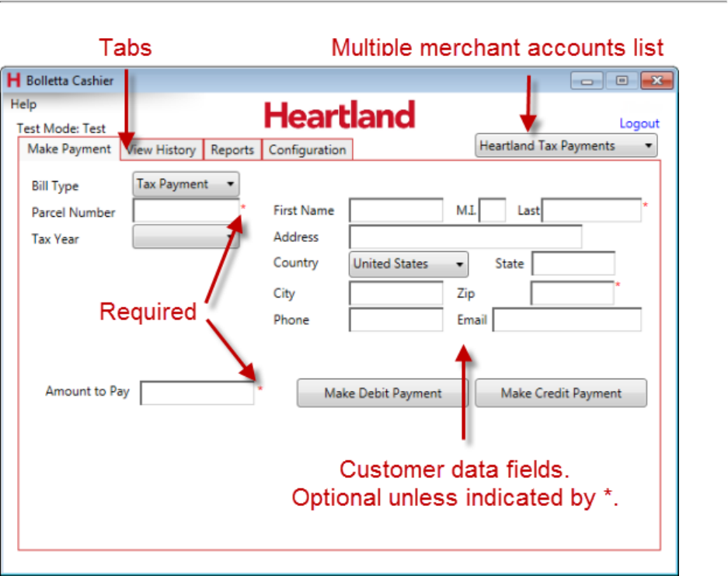
Task: Open the Help menu
Action: tap(23, 104)
